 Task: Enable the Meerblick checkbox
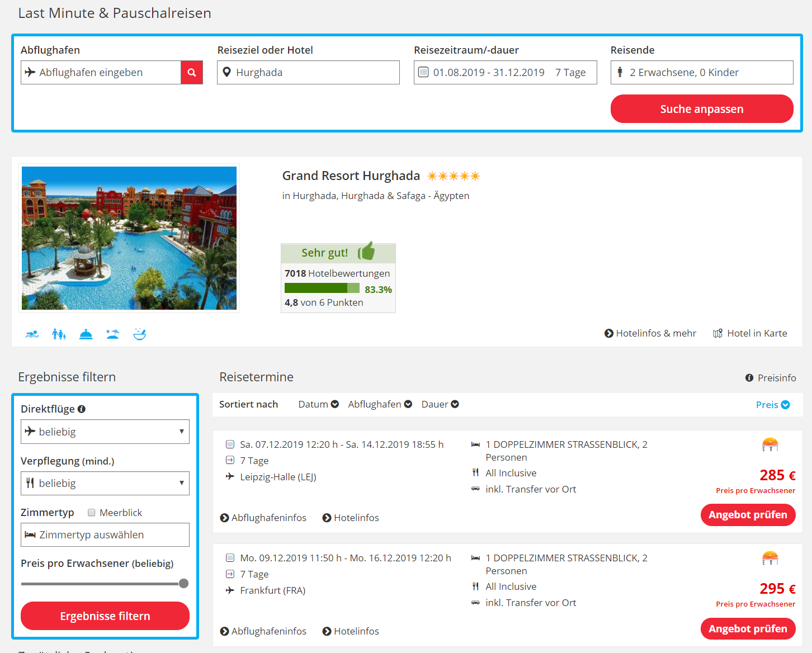point(92,513)
